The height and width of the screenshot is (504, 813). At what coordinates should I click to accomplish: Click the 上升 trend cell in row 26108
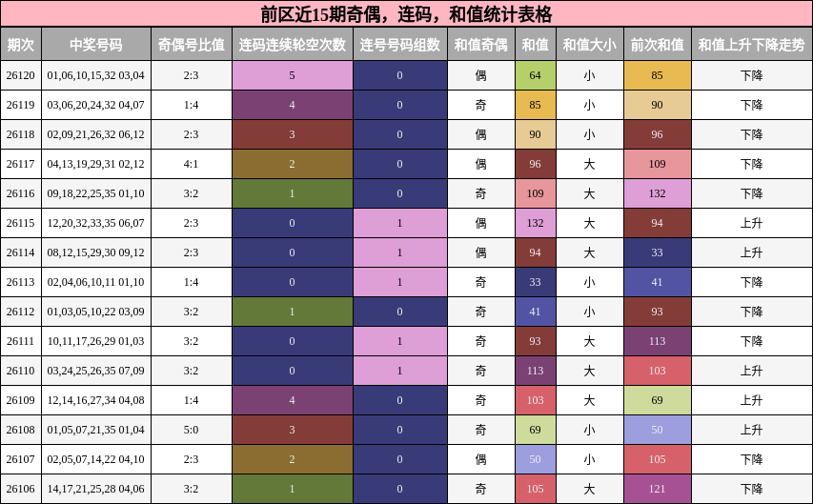coord(752,430)
